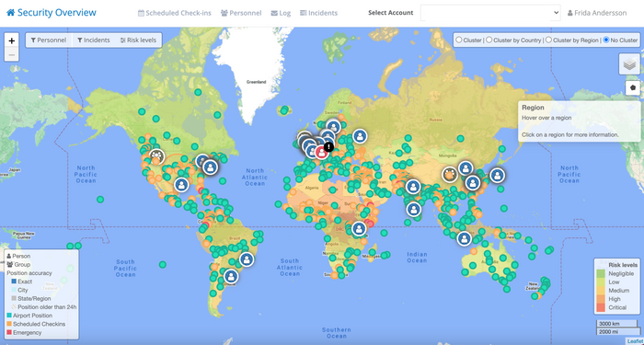Click the person marker in Russia west

click(360, 136)
